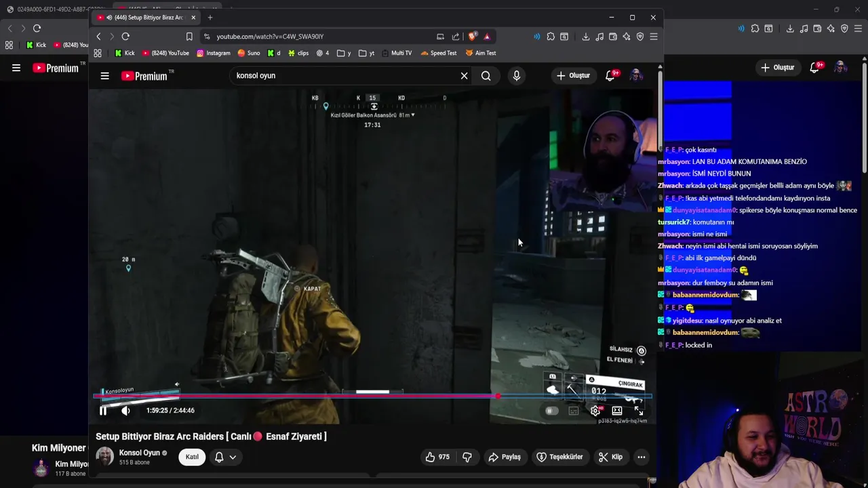Open video settings gear in player
Screen dimensions: 868x488
click(x=595, y=411)
